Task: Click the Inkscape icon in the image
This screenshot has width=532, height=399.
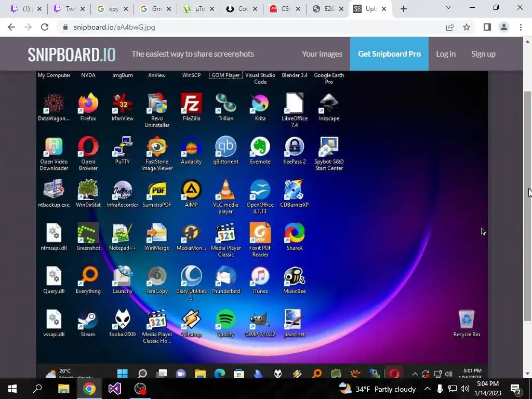Action: [x=329, y=103]
